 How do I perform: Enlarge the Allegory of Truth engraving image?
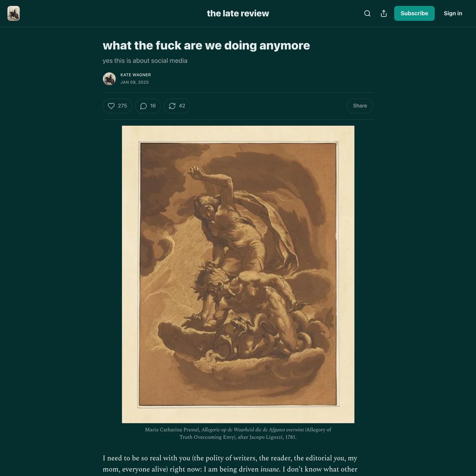point(238,274)
